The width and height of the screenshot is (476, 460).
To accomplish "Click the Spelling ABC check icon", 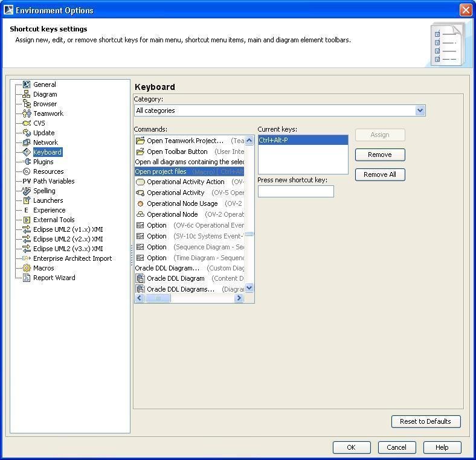I will 27,191.
